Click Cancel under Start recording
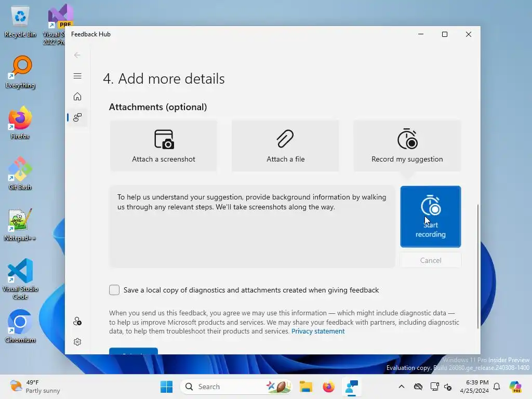The width and height of the screenshot is (532, 399). tap(431, 260)
